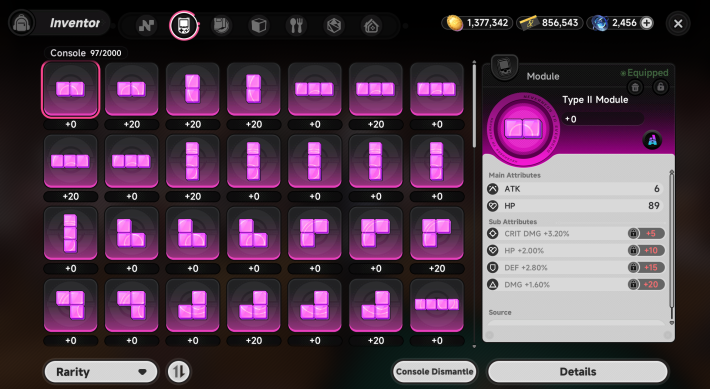
Task: Click the HP heart icon in Main Attributes
Action: pos(492,206)
